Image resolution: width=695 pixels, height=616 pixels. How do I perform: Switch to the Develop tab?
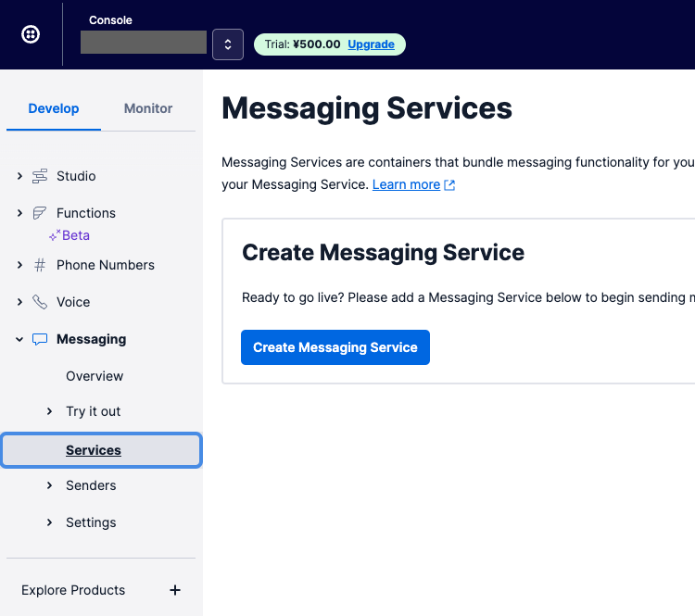tap(54, 108)
